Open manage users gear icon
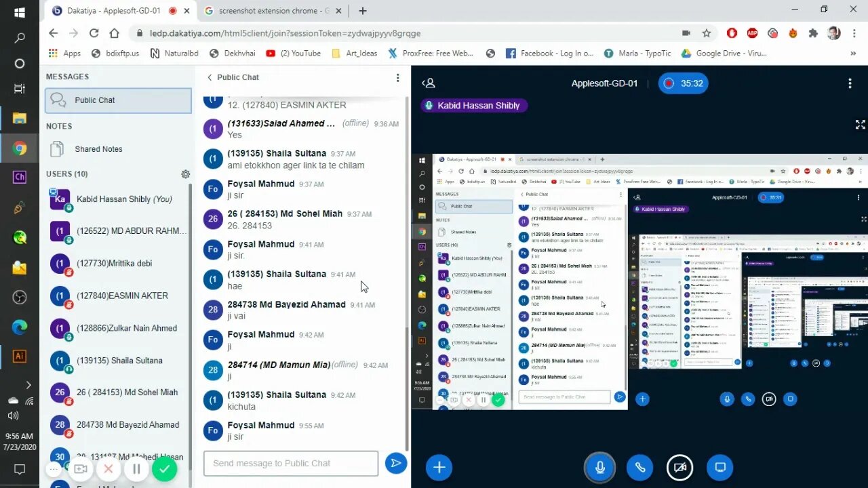Viewport: 868px width, 488px height. point(186,174)
